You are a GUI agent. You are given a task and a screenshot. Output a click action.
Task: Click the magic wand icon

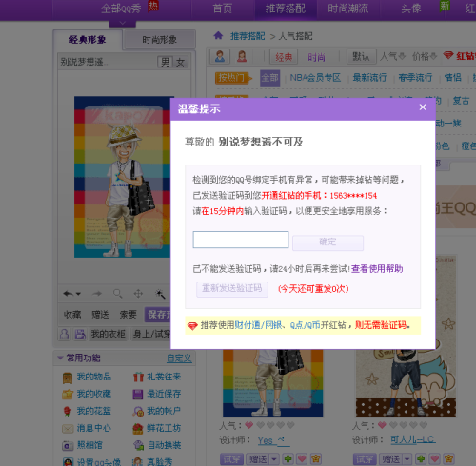point(160,294)
